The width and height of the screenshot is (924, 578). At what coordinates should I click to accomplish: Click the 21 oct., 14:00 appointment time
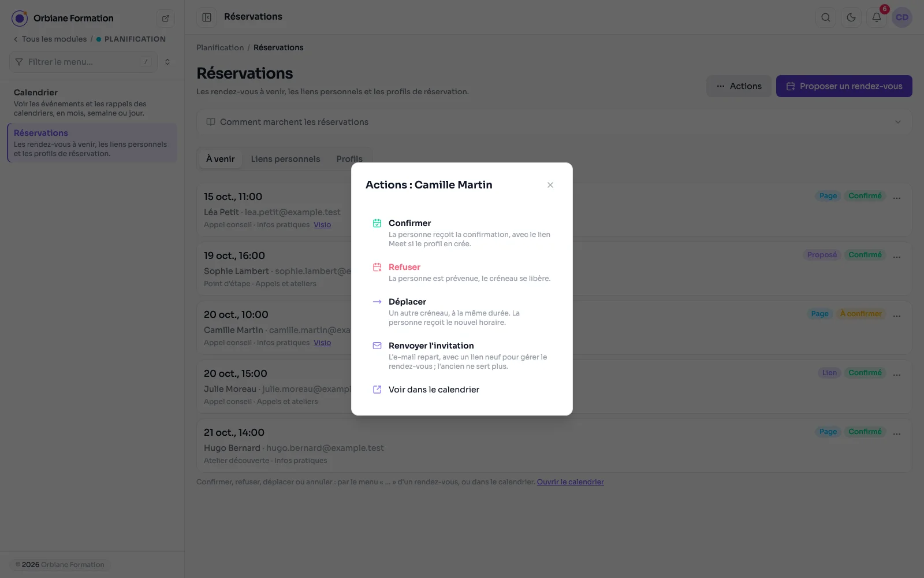coord(234,432)
